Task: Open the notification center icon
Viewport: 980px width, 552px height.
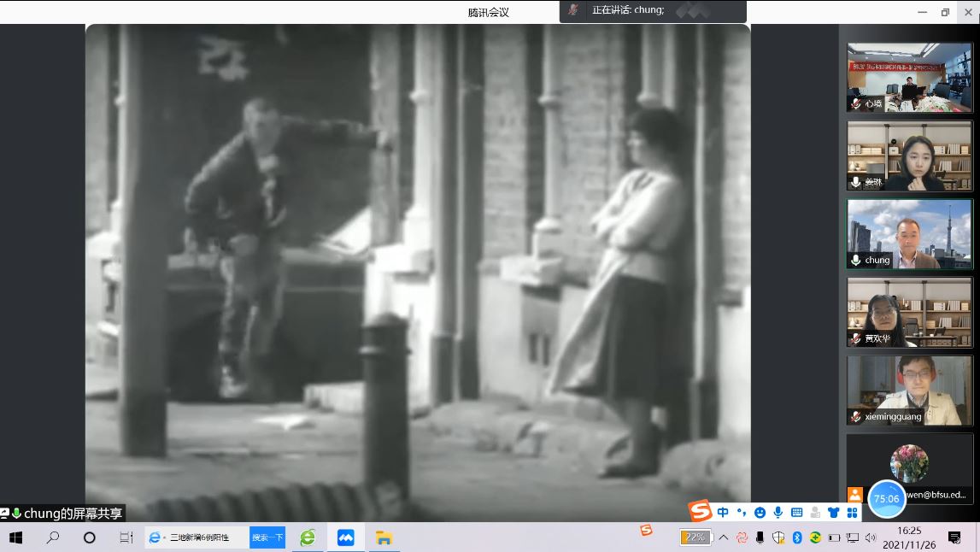Action: click(954, 537)
